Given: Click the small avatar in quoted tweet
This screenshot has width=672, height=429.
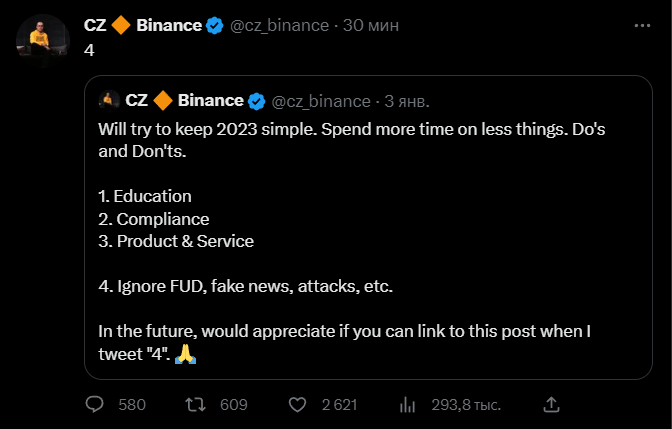Looking at the screenshot, I should tap(107, 100).
